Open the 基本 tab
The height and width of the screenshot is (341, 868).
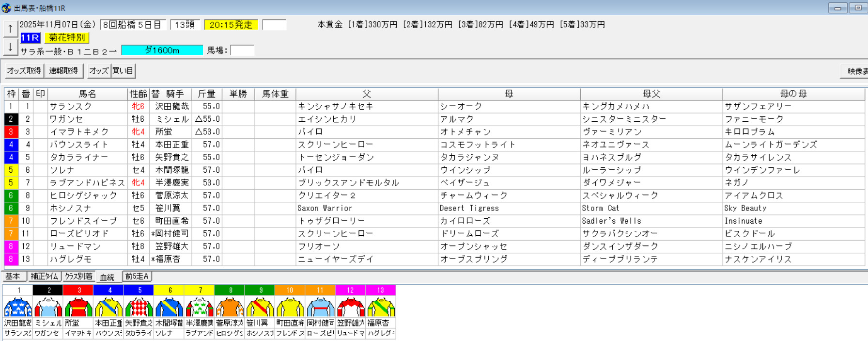[13, 276]
